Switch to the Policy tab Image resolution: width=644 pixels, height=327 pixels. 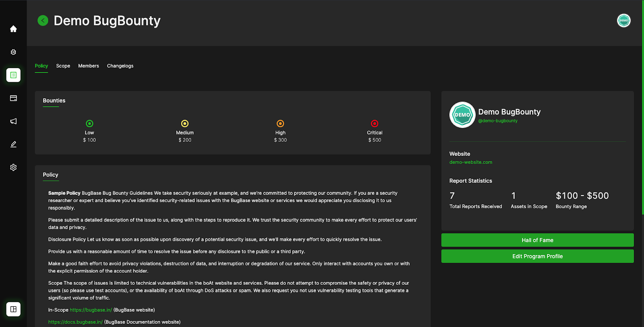point(41,66)
